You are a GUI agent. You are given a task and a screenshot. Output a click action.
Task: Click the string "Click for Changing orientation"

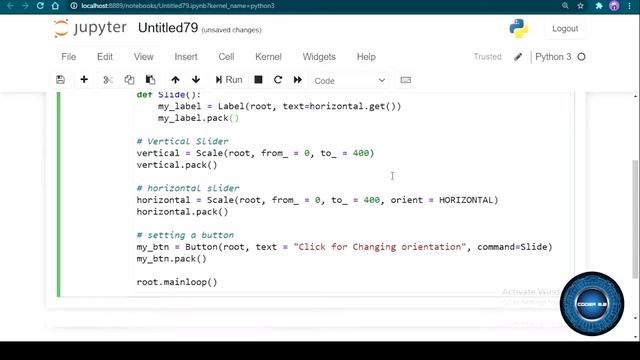tap(380, 247)
